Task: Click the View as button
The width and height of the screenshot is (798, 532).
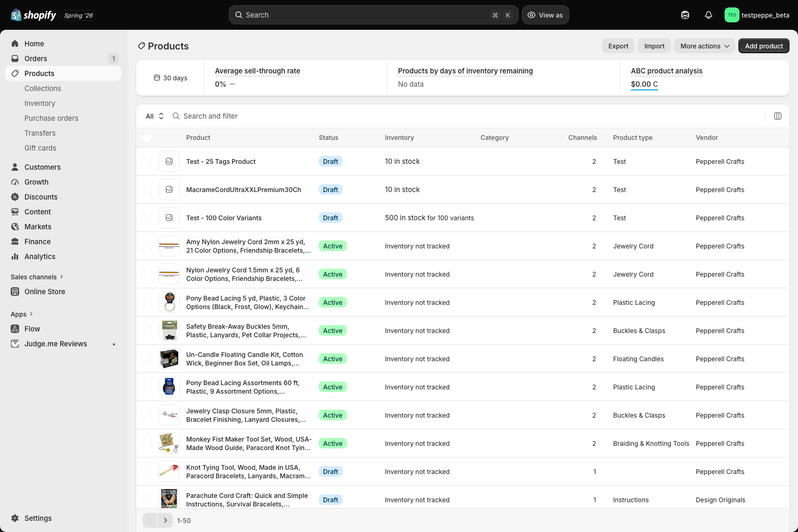Action: 545,15
